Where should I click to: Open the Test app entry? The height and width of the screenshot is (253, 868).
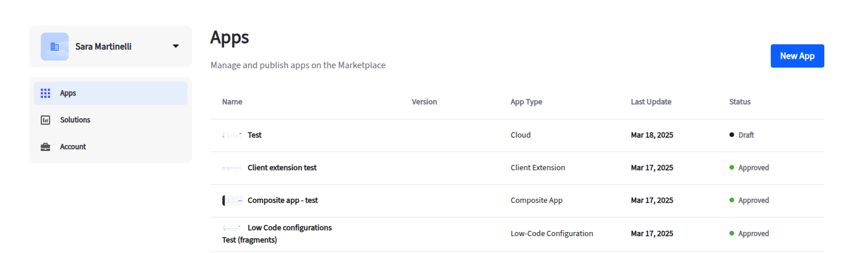point(254,135)
